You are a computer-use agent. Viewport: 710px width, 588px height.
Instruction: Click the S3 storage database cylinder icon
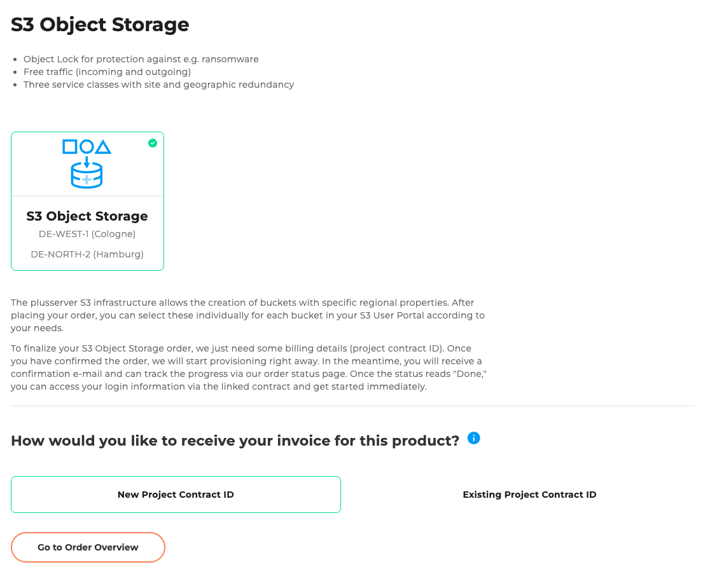(x=87, y=175)
